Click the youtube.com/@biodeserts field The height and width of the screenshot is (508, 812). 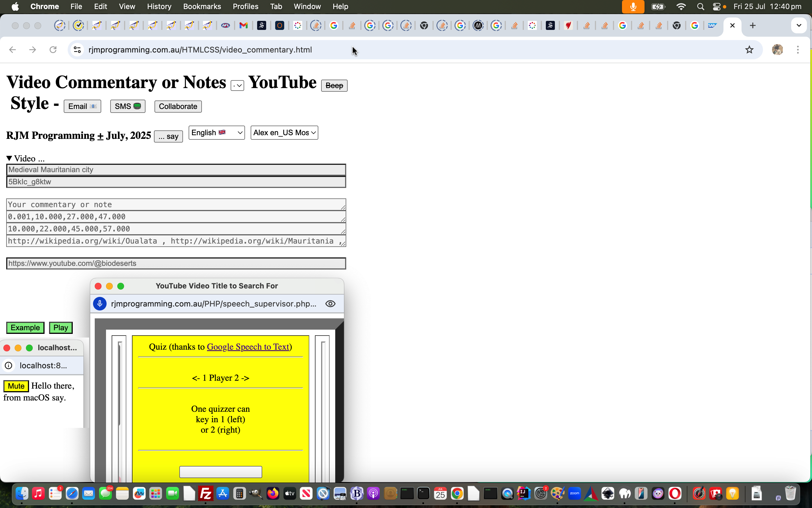tap(176, 263)
